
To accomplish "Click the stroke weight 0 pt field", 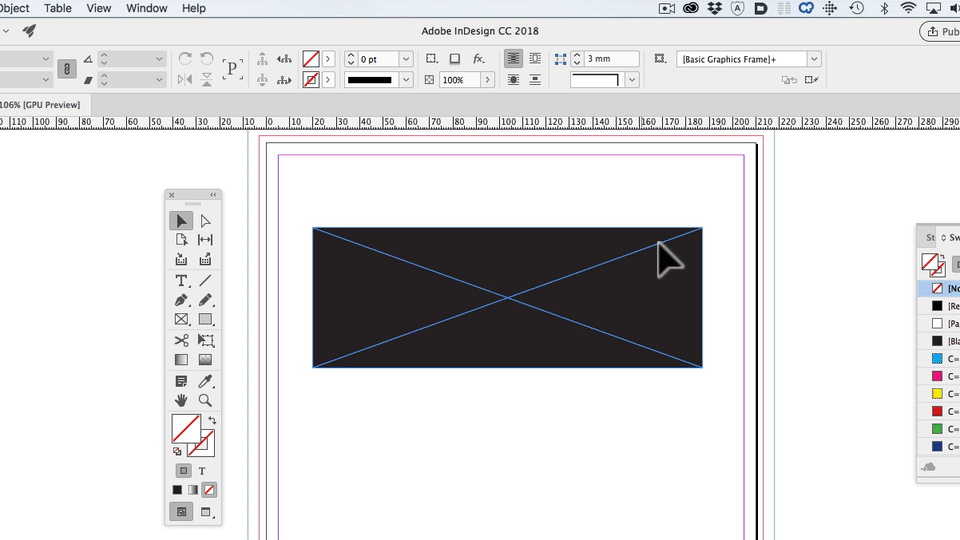I will (x=377, y=59).
